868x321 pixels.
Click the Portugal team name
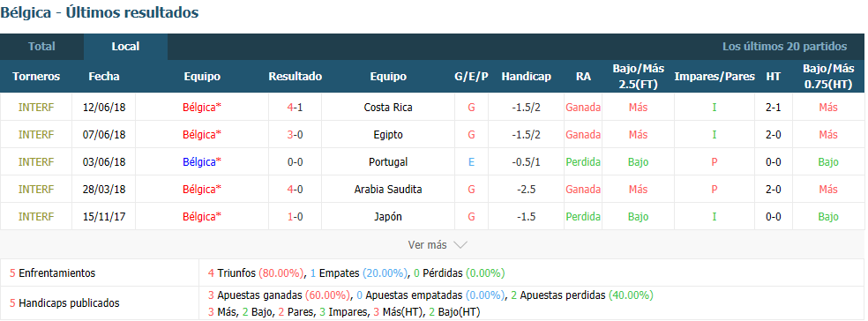388,161
